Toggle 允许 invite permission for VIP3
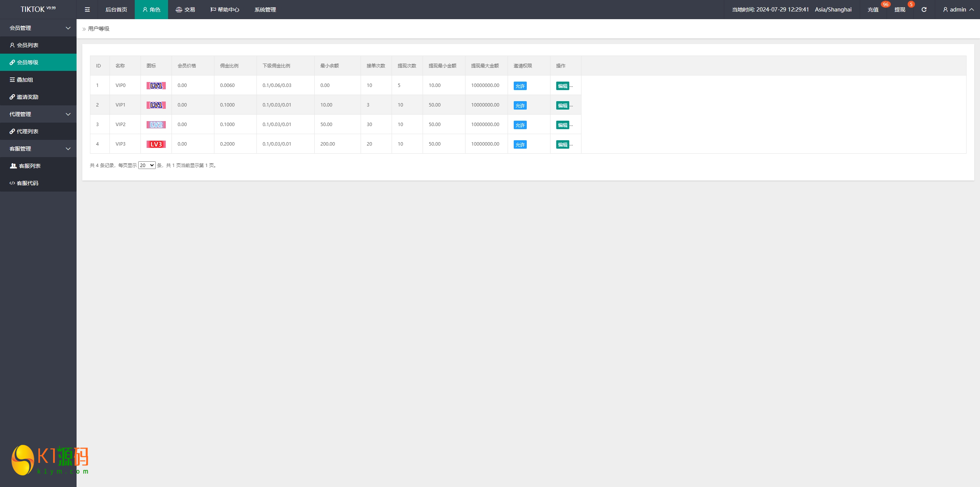This screenshot has width=980, height=487. pos(520,144)
